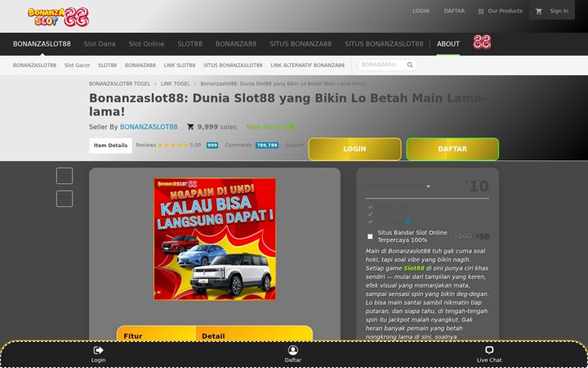Screen dimensions: 588x368
Task: Click the cart Sign In button
Action: 551,11
